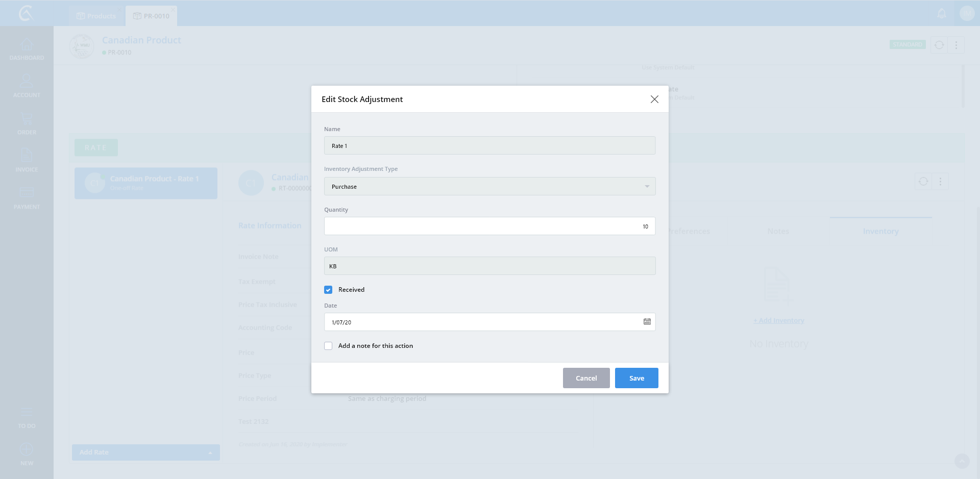Save the stock adjustment
The width and height of the screenshot is (980, 479).
pos(636,378)
